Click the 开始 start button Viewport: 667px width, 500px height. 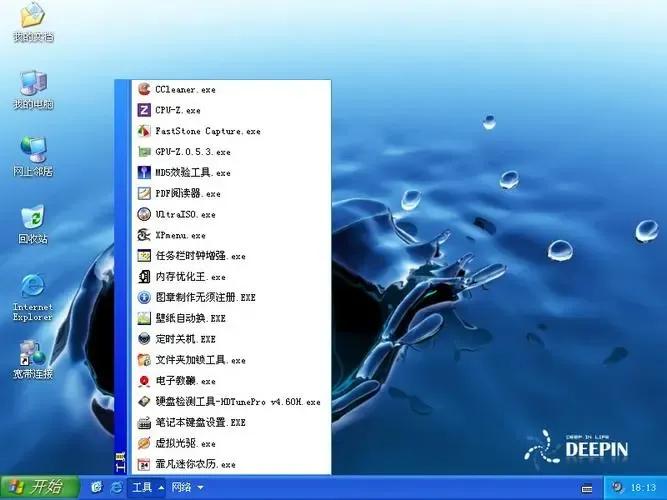click(x=40, y=487)
